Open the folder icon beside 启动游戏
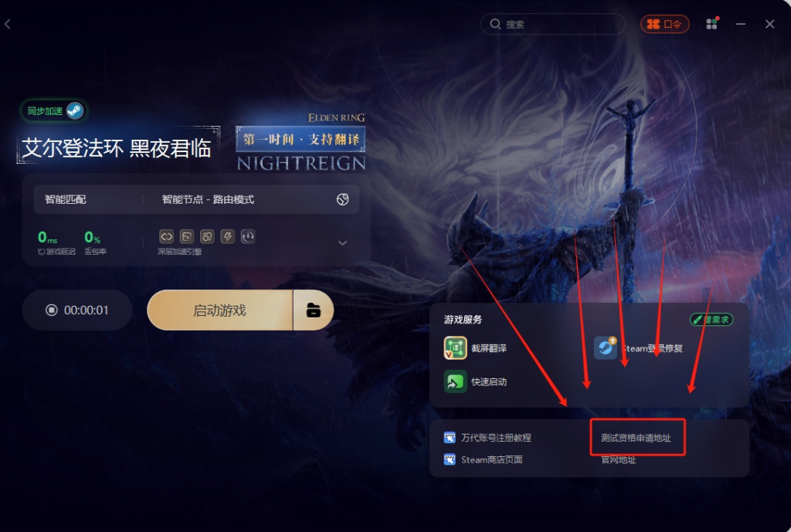Image resolution: width=791 pixels, height=532 pixels. 314,310
